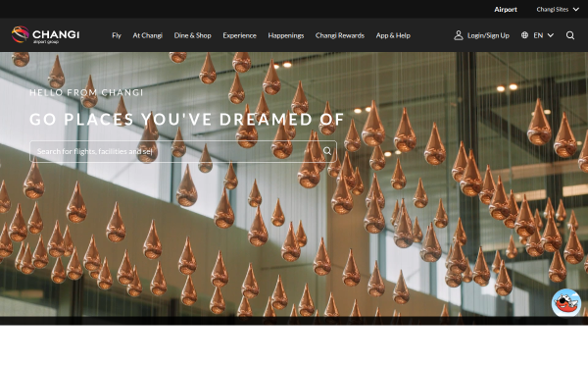588x368 pixels.
Task: Click the magnifier icon inside the hero search box
Action: click(x=327, y=151)
